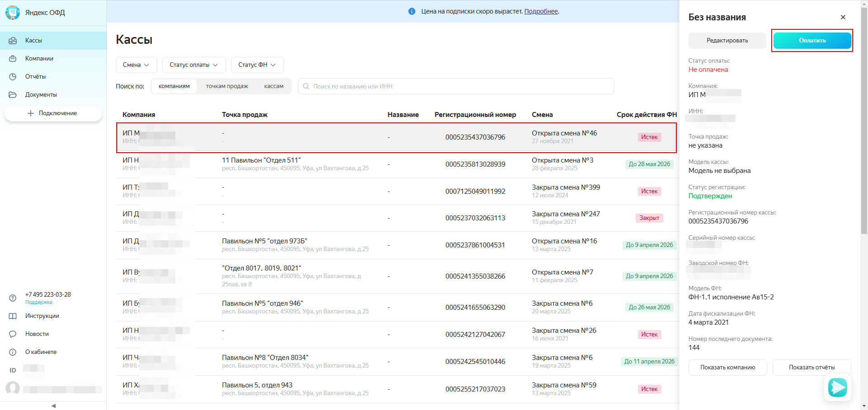Switch search mode to компаниям
The image size is (868, 410).
[174, 86]
